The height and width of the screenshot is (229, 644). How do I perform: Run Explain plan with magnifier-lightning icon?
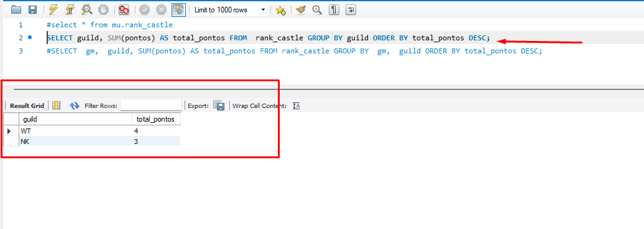coord(86,9)
